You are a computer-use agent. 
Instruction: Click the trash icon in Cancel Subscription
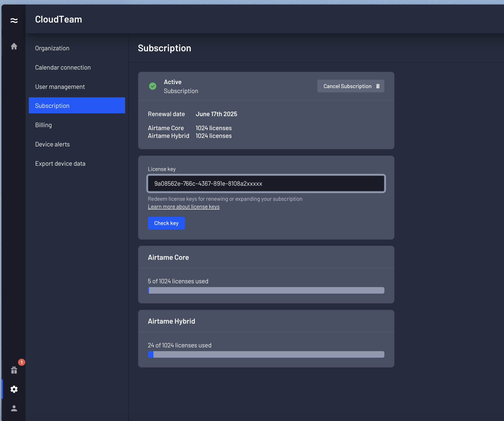point(378,86)
